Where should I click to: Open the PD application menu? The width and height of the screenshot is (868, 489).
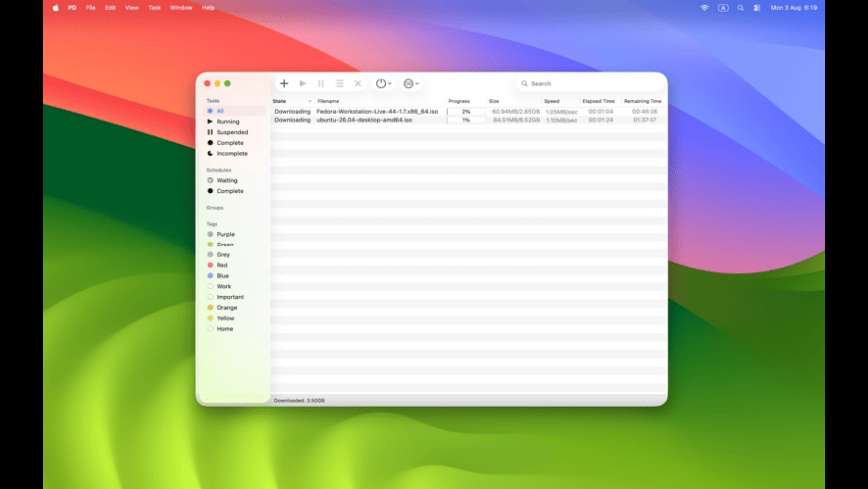coord(72,8)
